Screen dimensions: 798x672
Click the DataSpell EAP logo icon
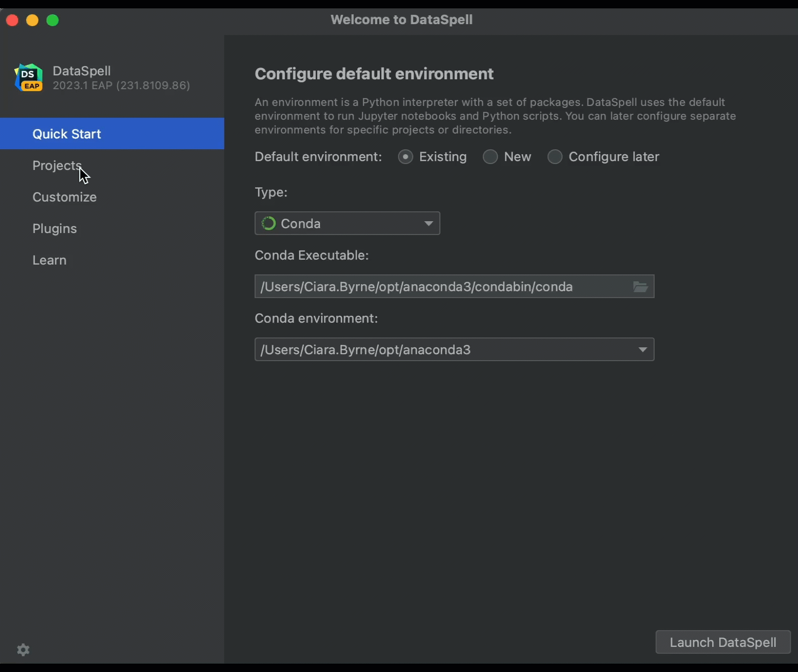29,78
